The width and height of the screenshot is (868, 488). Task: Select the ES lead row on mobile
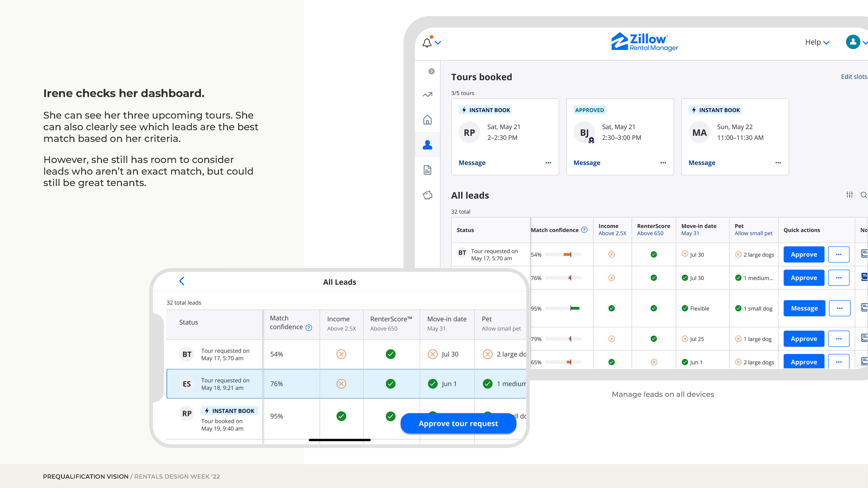pyautogui.click(x=346, y=384)
